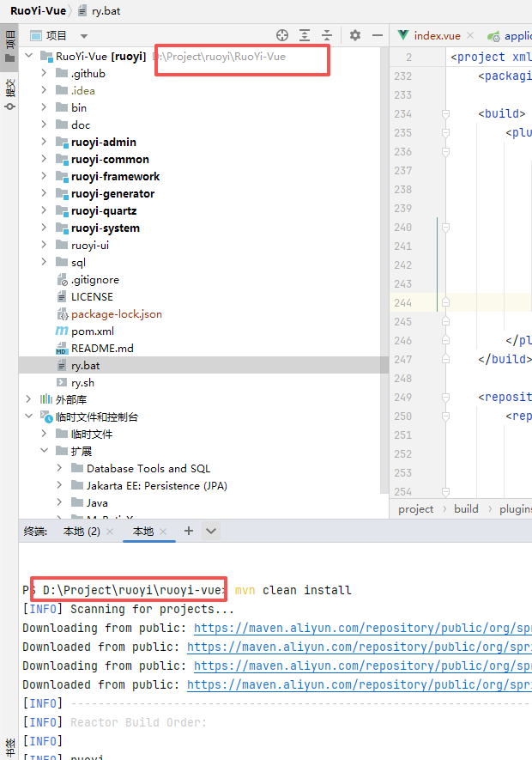
Task: Click the locate opened file target icon
Action: pos(282,35)
